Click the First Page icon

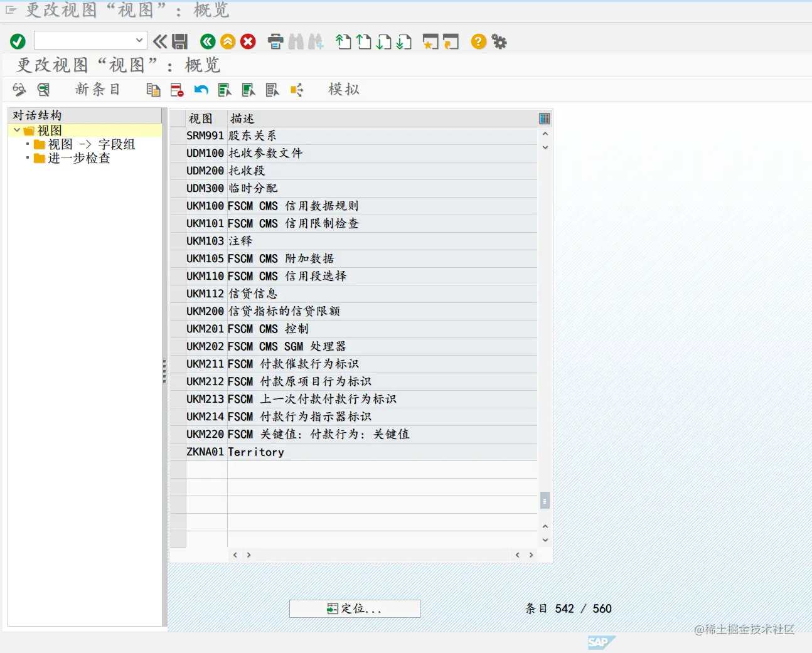tap(343, 41)
